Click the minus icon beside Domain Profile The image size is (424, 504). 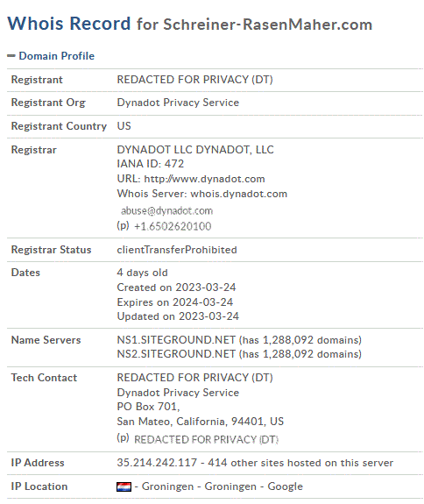[x=11, y=56]
